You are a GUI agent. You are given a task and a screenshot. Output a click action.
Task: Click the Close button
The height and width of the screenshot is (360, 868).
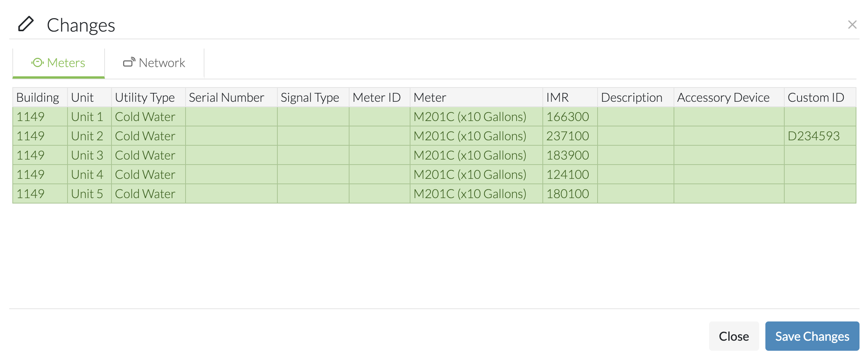[734, 336]
